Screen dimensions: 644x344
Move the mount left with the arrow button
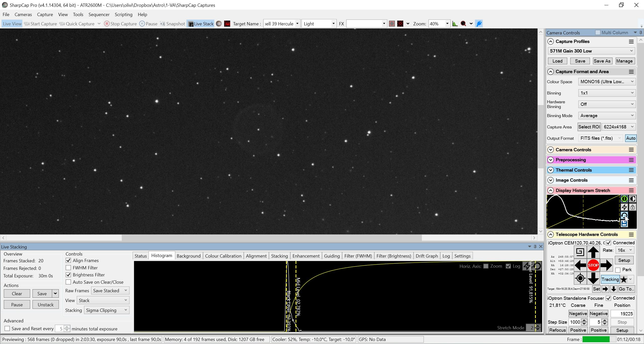click(x=580, y=265)
